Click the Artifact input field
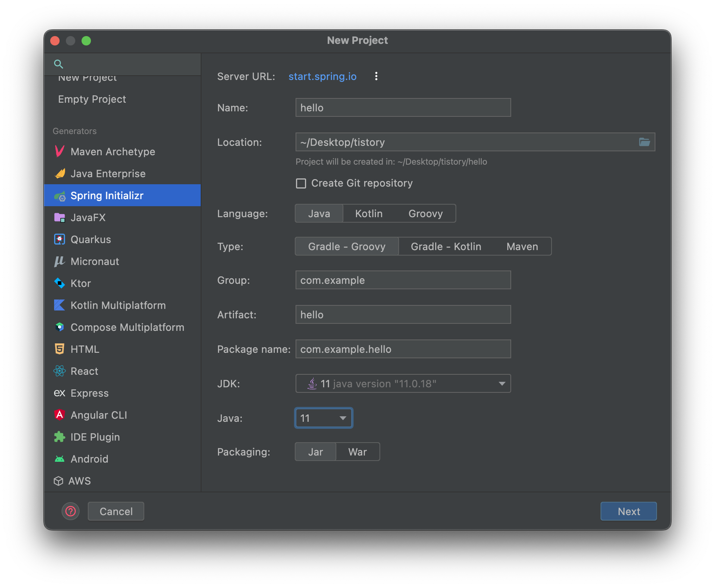 403,314
